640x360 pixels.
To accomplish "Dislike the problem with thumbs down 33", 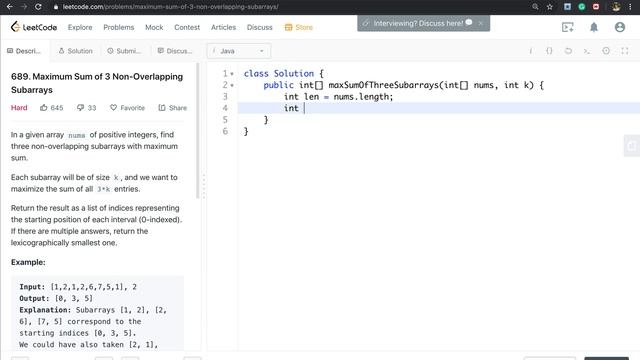I will pyautogui.click(x=86, y=108).
